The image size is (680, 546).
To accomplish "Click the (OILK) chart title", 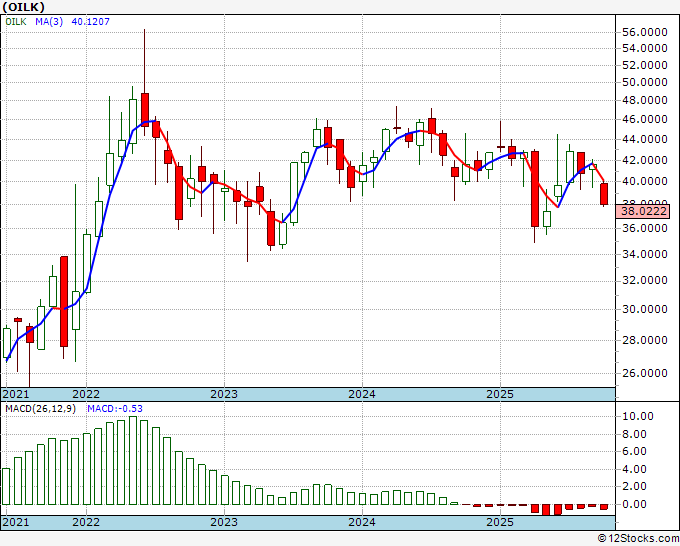I will (23, 6).
